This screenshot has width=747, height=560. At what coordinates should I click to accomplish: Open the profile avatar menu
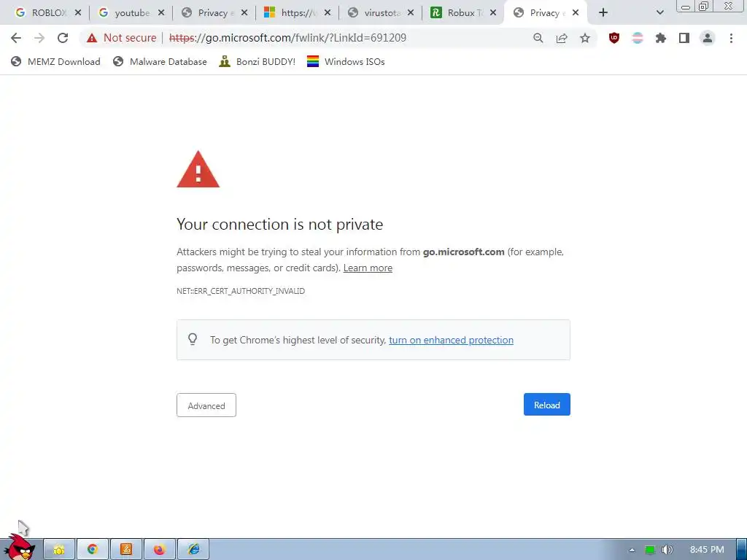point(708,38)
